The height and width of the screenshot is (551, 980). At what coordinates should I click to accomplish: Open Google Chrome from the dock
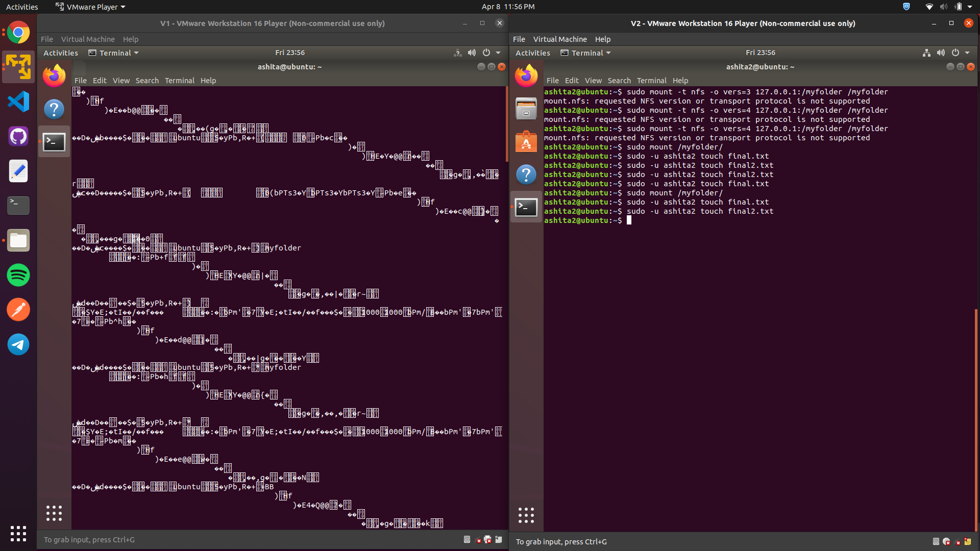click(x=18, y=33)
